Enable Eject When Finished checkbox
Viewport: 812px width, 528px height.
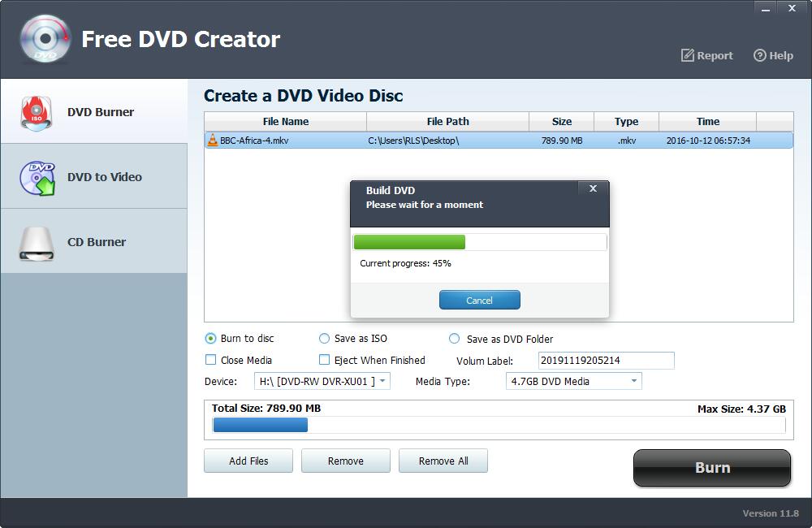(324, 360)
